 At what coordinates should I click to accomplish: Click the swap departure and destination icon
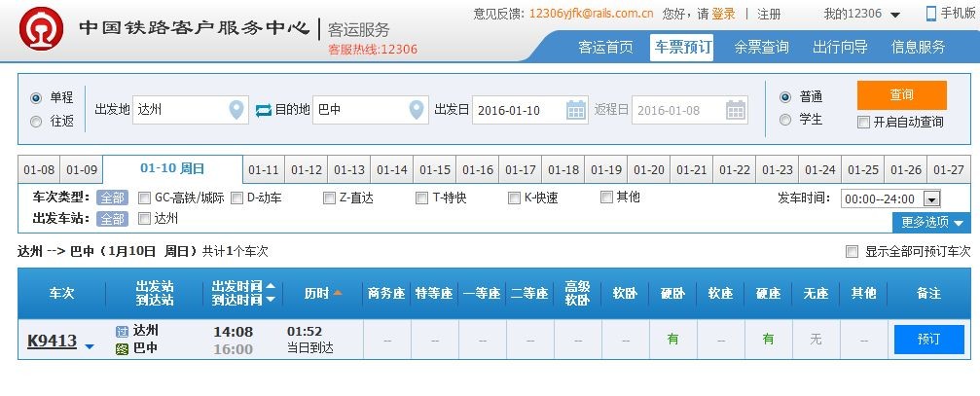click(264, 110)
